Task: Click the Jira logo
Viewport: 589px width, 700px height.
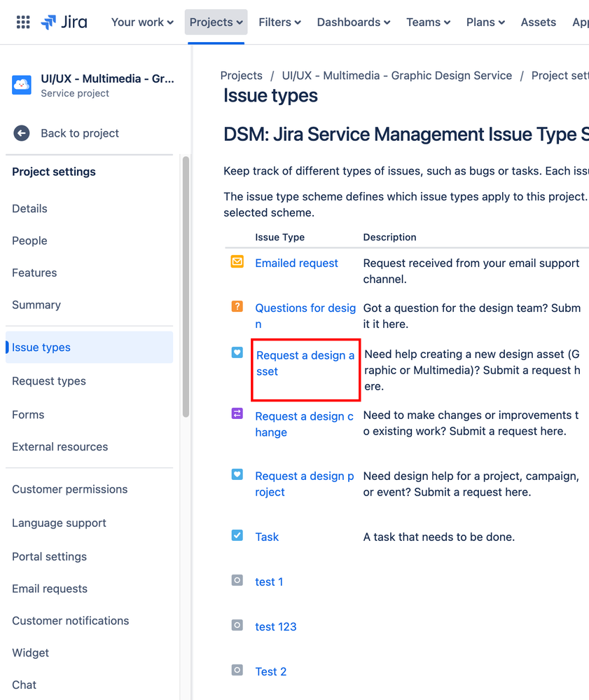Action: coord(64,22)
